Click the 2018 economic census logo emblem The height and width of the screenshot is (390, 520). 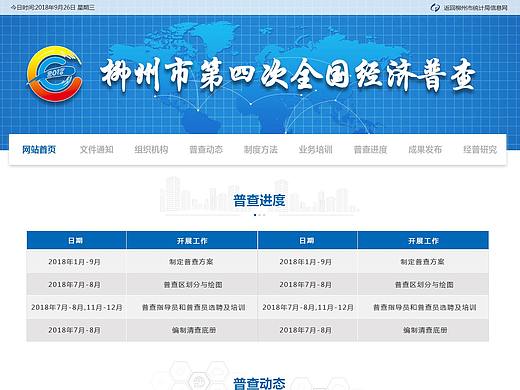(54, 74)
